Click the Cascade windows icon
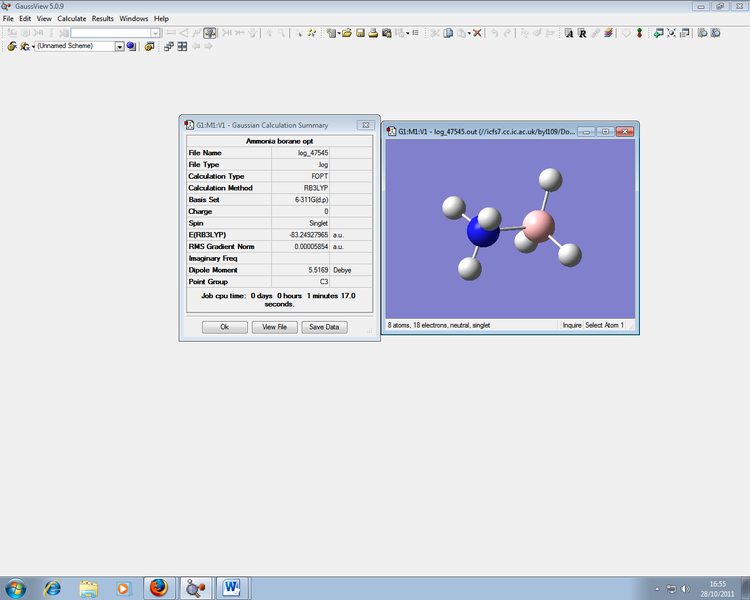 point(168,46)
